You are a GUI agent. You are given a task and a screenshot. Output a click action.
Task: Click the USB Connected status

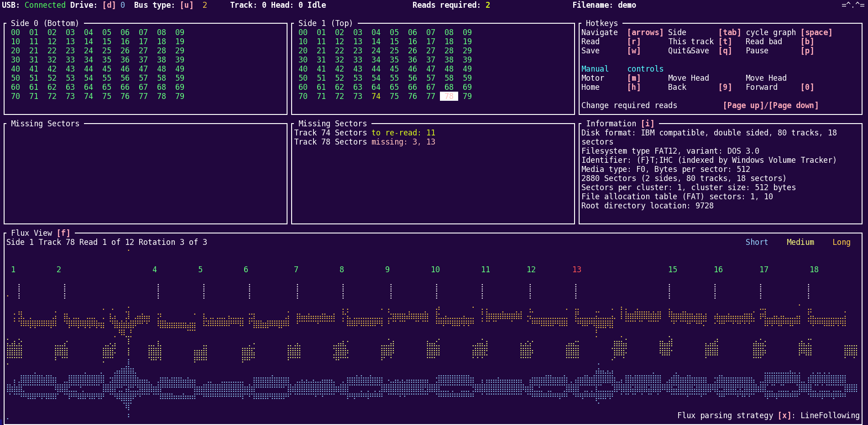(x=34, y=5)
